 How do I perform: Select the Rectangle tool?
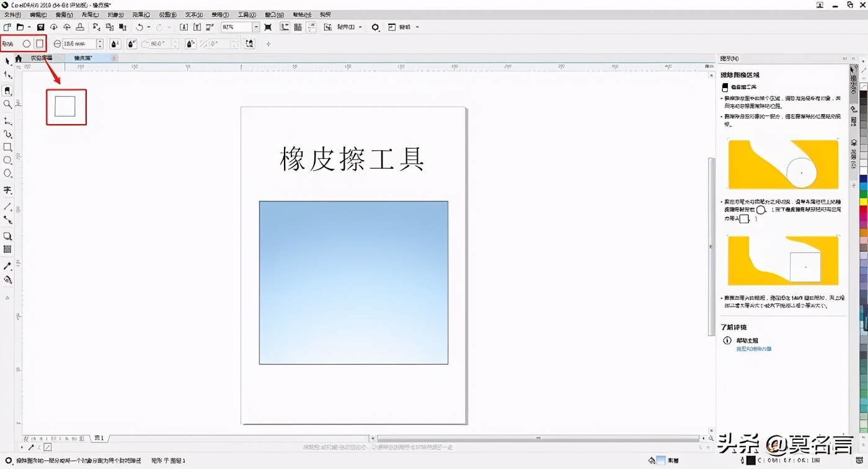[8, 147]
